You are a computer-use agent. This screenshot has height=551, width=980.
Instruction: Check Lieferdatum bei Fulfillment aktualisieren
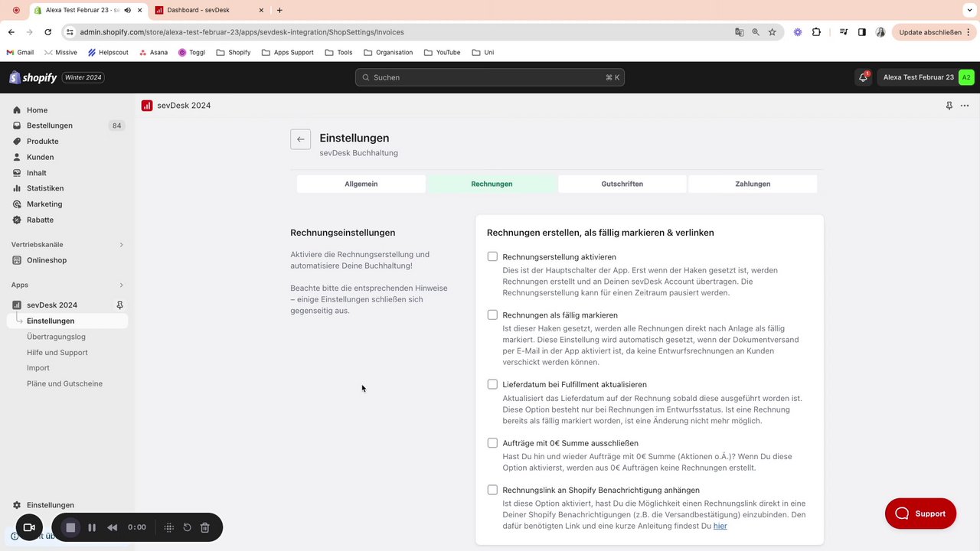tap(492, 384)
